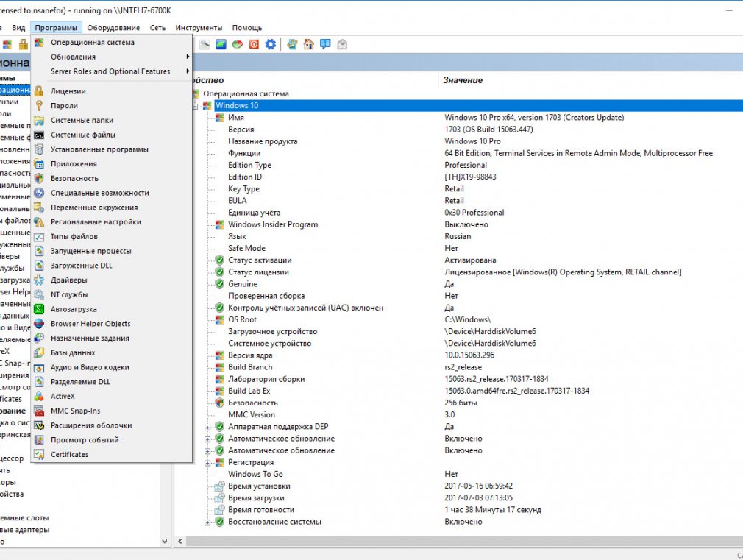Open Переменные окружения menu entry

[112, 208]
